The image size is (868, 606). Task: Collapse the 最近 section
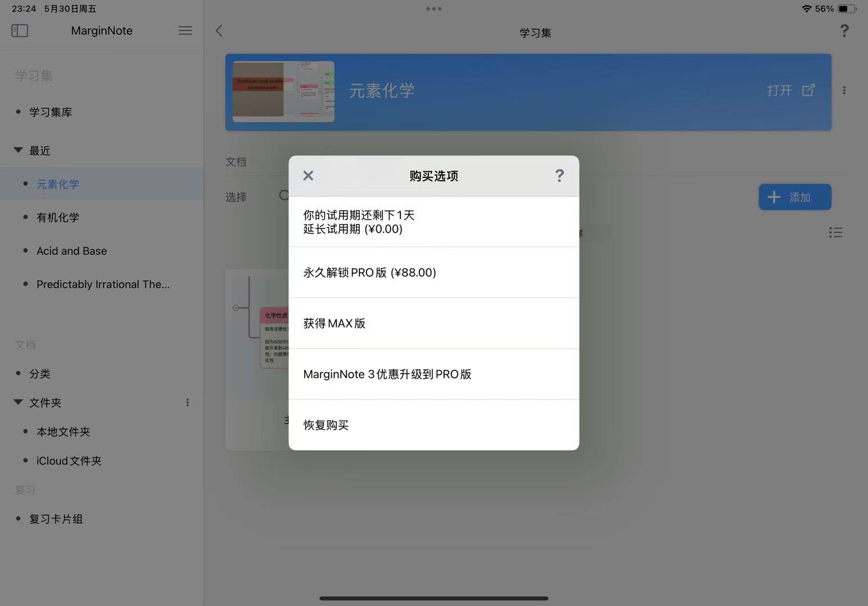coord(18,150)
